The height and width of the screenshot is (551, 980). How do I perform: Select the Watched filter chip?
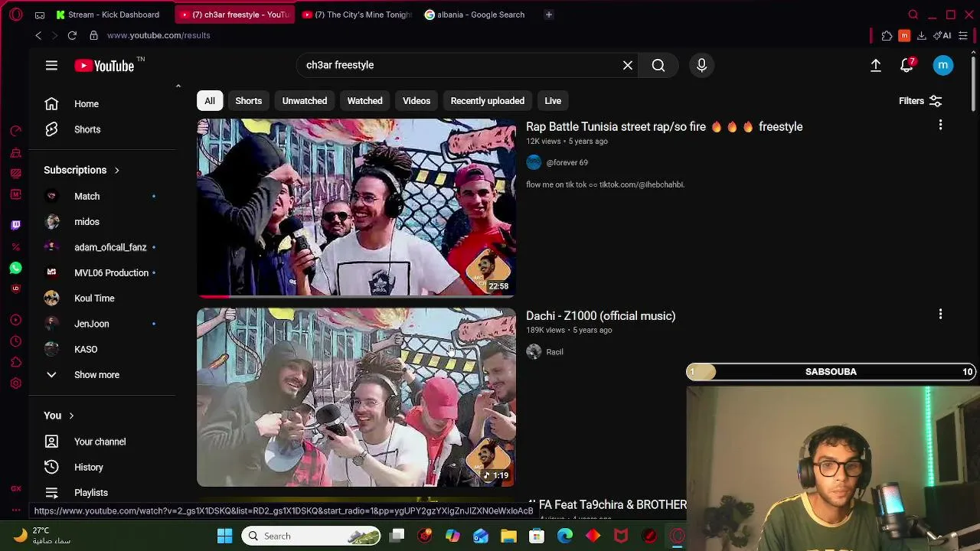365,101
